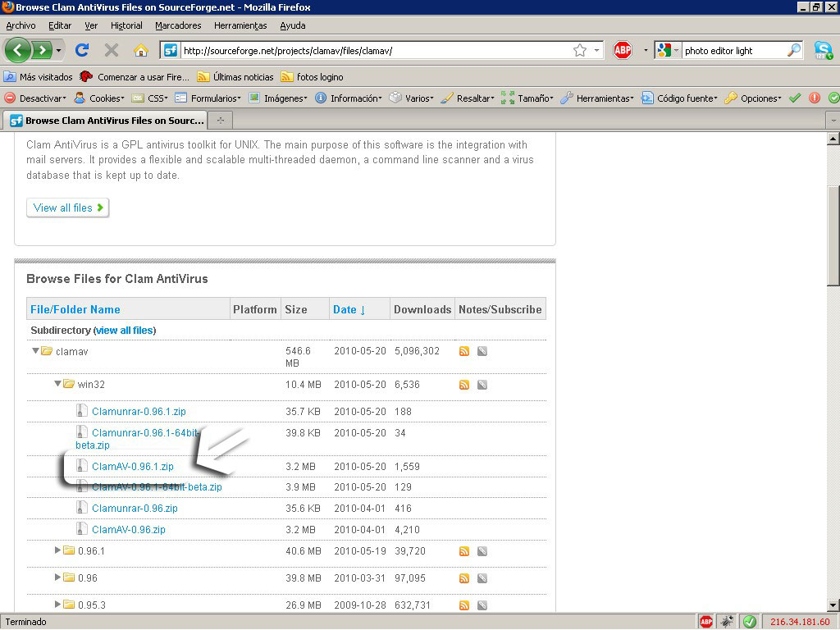Select the Browse Clam AntiVirus Files tab

(105, 121)
